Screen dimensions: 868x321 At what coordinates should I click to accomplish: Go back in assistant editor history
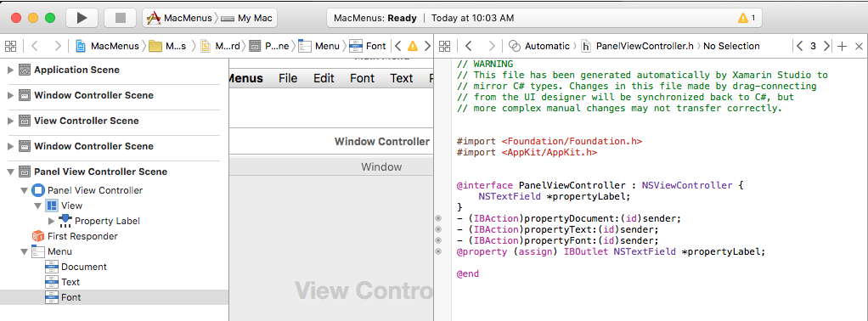(468, 46)
